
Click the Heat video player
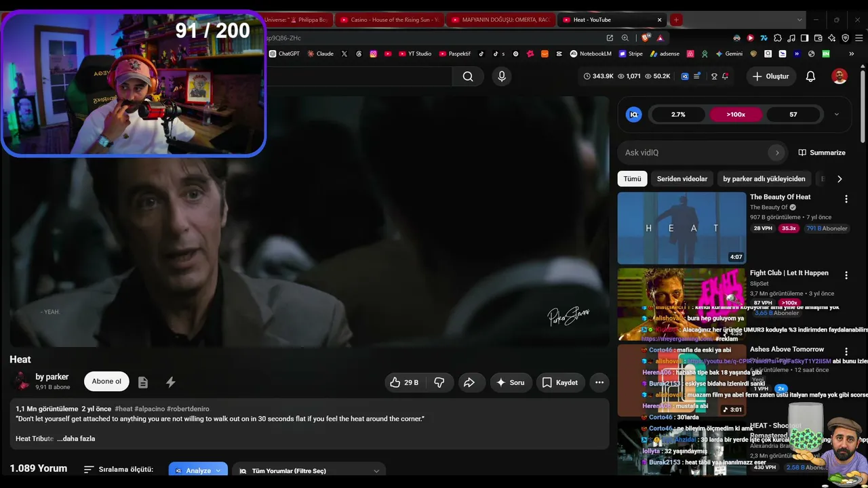309,222
